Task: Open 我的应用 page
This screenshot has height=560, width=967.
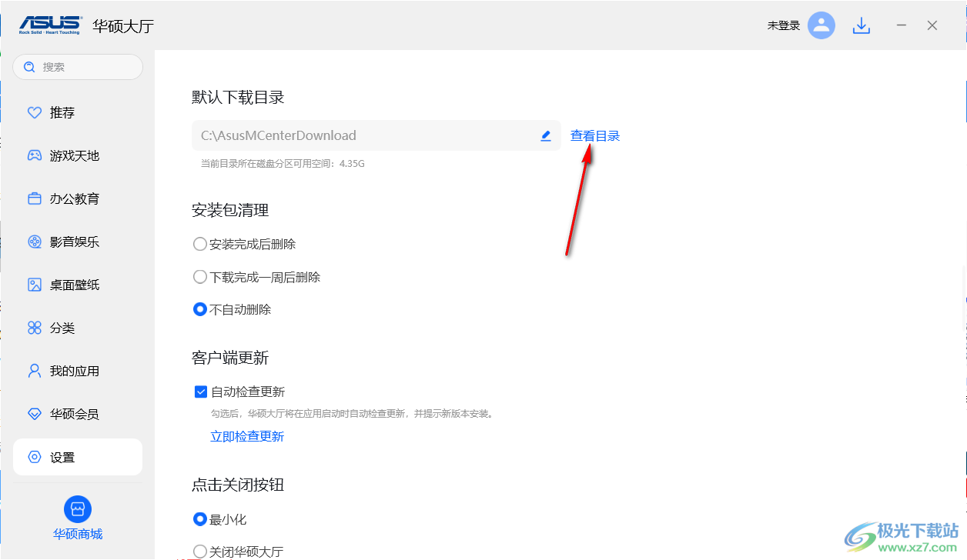Action: pos(78,371)
